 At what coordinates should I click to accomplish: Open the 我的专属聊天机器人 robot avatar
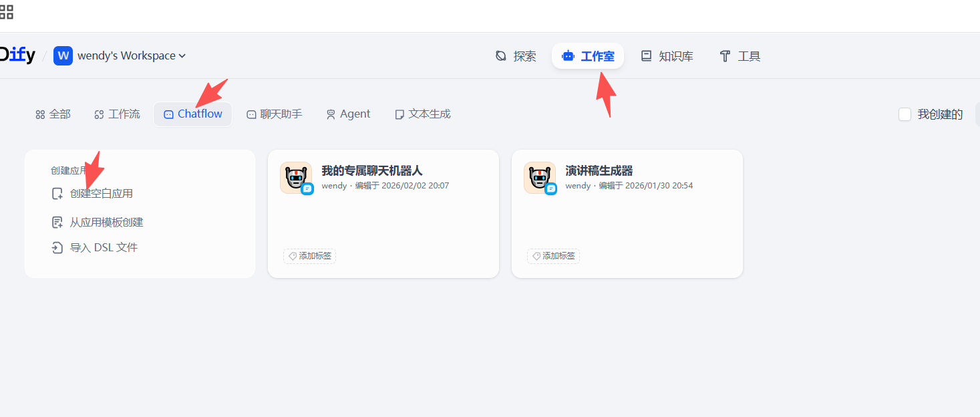(x=296, y=178)
